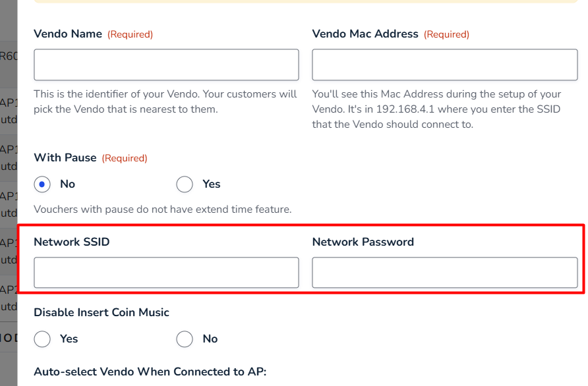Click "Auto-select Vendo When Connected to AP" label
The width and height of the screenshot is (588, 386).
click(150, 372)
